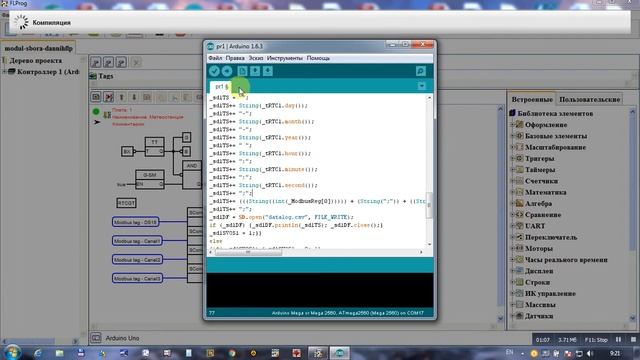Select the Моторы library item
This screenshot has width=640, height=360.
539,248
